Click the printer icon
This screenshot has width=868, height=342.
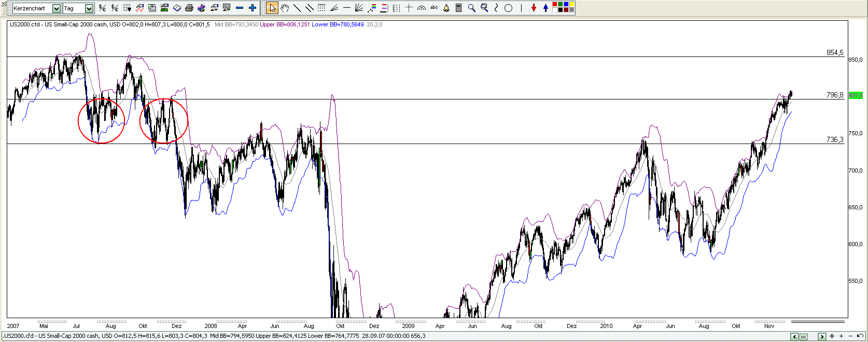click(x=189, y=8)
